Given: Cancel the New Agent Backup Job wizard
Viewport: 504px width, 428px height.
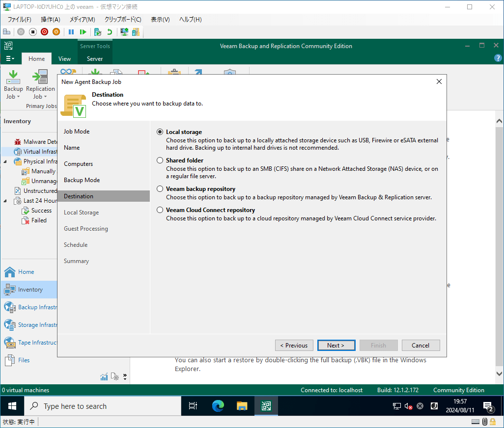Looking at the screenshot, I should [x=420, y=346].
